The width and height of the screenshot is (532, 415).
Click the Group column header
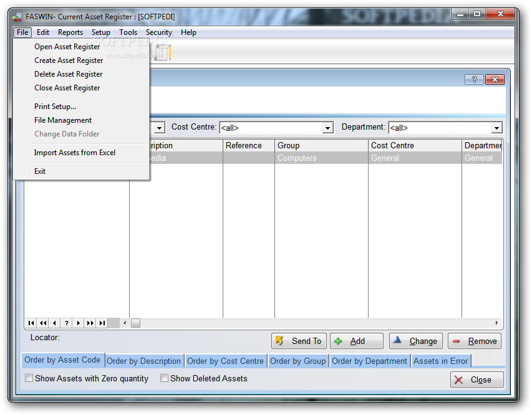321,145
